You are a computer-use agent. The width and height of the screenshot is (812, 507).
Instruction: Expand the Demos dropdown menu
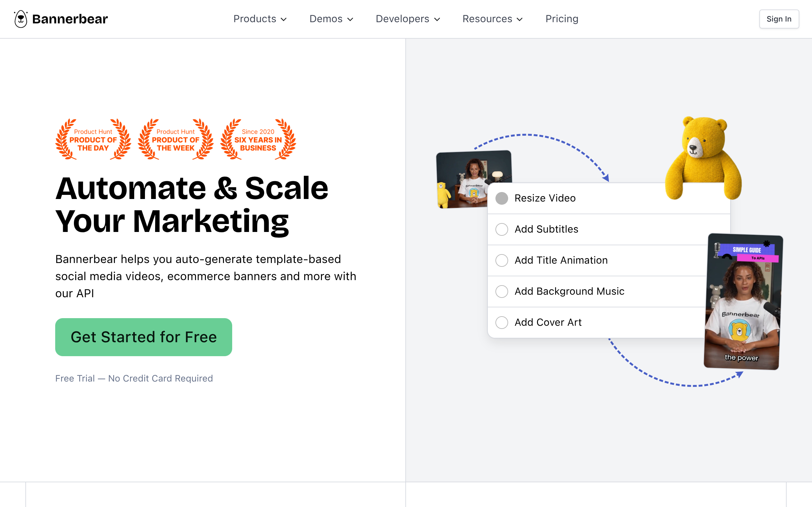(331, 19)
